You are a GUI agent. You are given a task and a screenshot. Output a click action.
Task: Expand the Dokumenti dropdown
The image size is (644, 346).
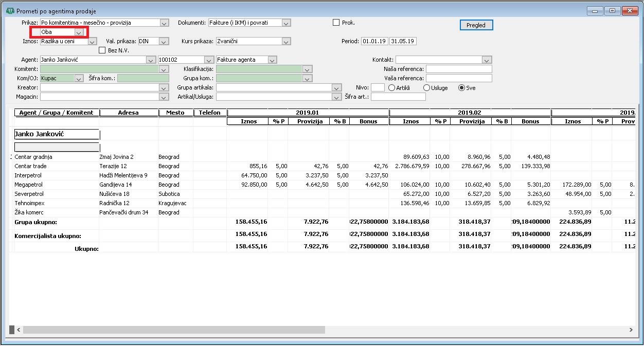tap(287, 23)
